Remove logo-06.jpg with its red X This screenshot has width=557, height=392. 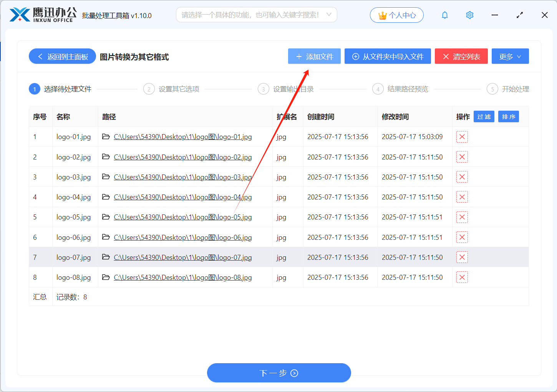tap(462, 237)
